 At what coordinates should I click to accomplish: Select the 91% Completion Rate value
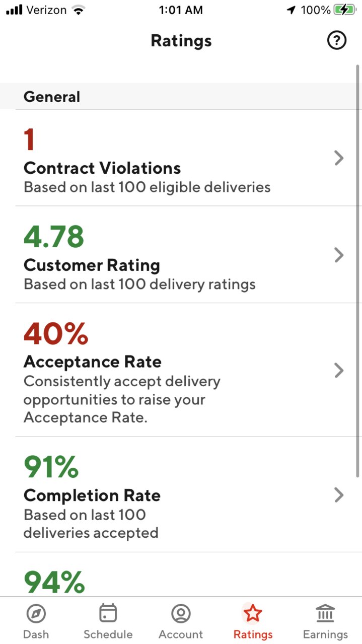[51, 467]
